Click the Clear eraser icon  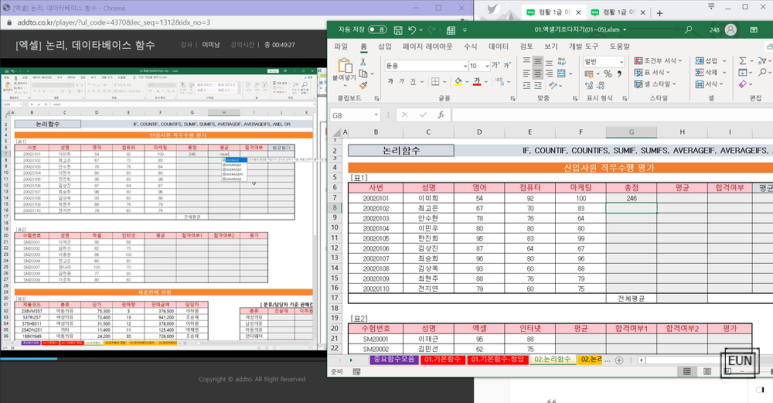click(742, 84)
